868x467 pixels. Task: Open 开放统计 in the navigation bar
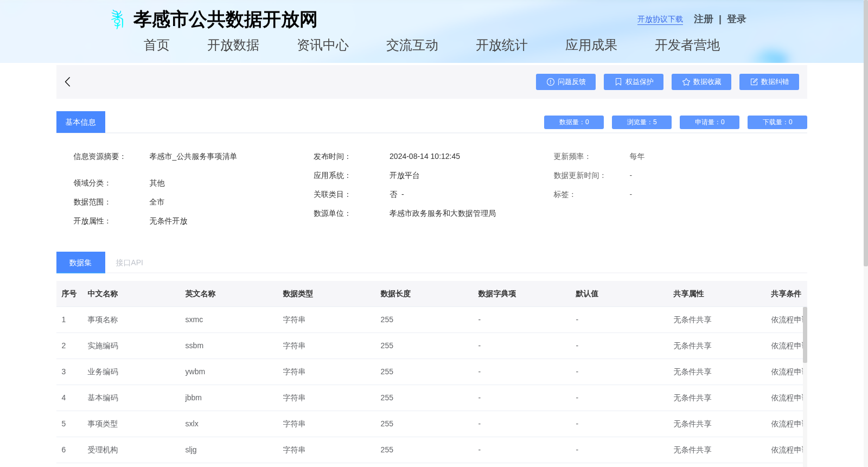pyautogui.click(x=502, y=45)
